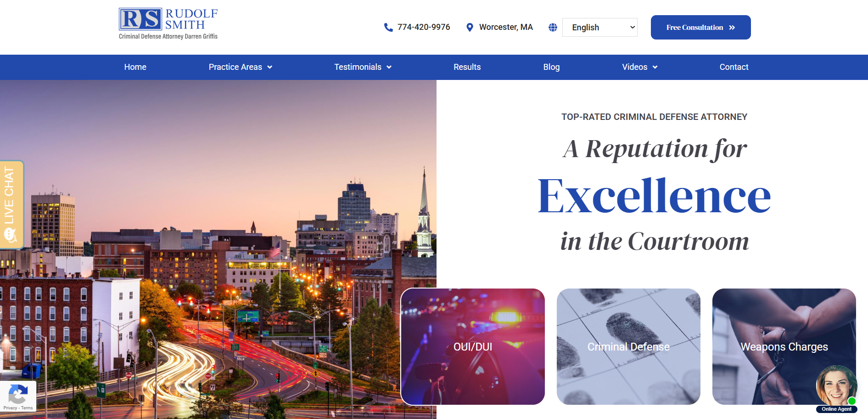Open the Results menu item

[467, 67]
